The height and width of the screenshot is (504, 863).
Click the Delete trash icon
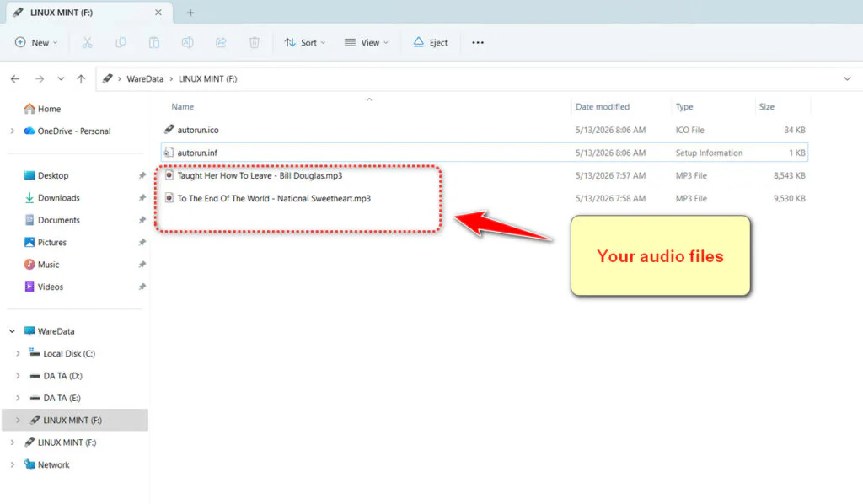click(x=255, y=42)
